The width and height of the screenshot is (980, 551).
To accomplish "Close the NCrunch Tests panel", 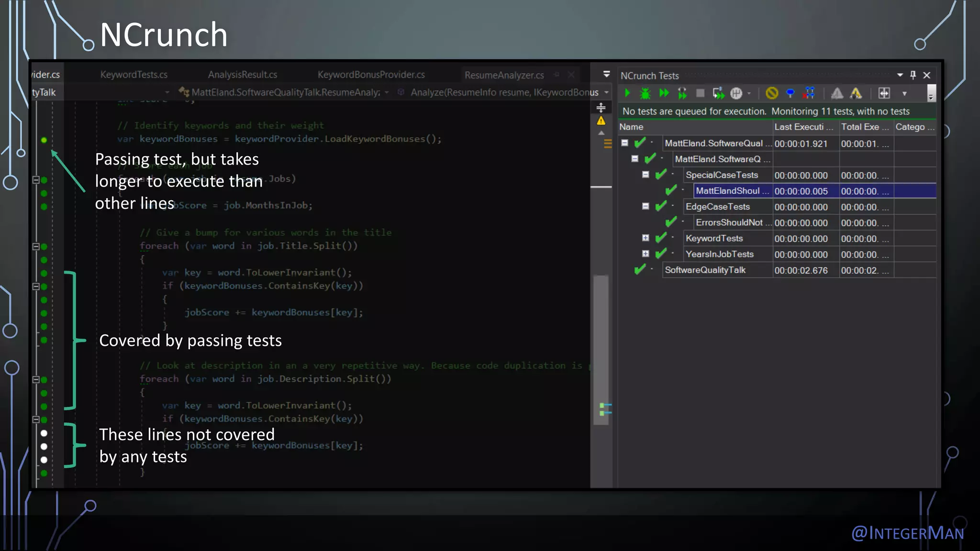I will coord(927,75).
